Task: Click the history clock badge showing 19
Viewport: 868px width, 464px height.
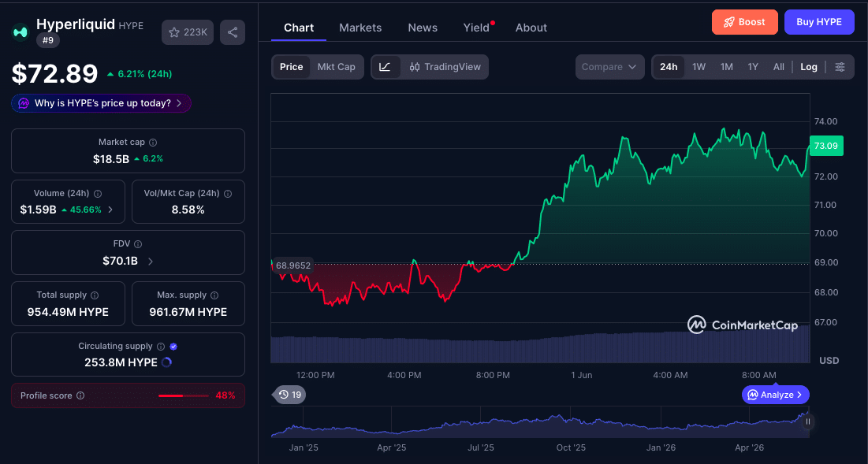Action: 290,395
